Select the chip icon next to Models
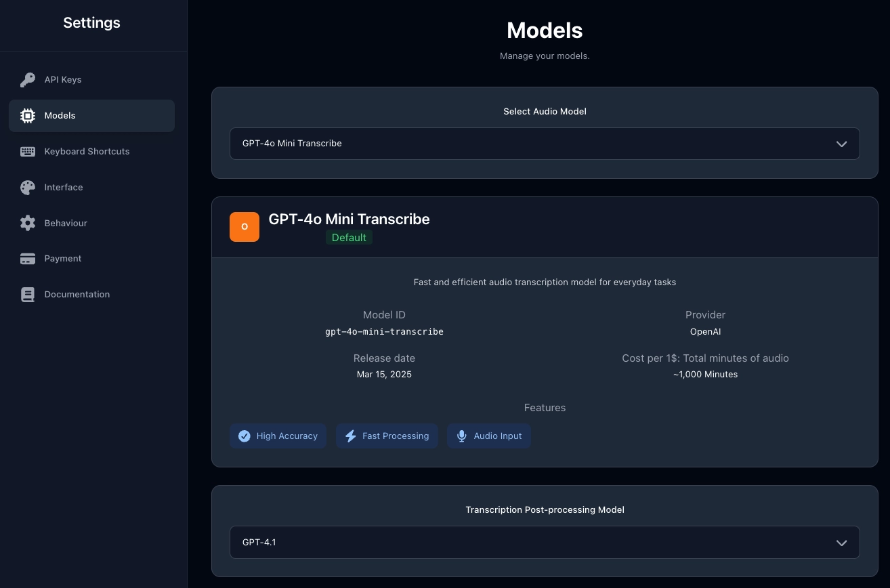Viewport: 890px width, 588px height. (27, 115)
